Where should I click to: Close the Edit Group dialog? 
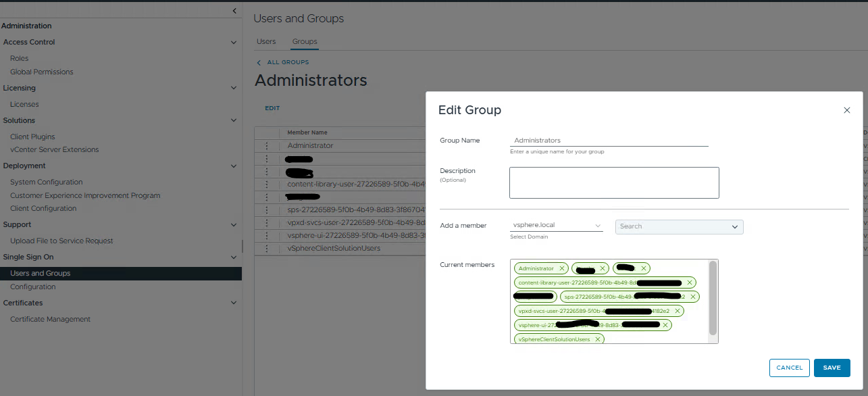click(846, 110)
